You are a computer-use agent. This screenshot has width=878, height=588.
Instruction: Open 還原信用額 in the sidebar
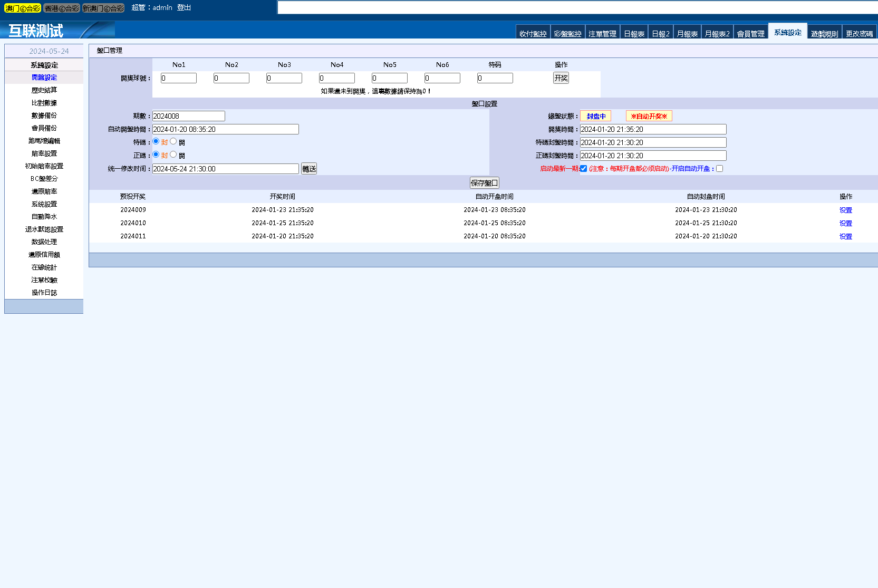44,255
